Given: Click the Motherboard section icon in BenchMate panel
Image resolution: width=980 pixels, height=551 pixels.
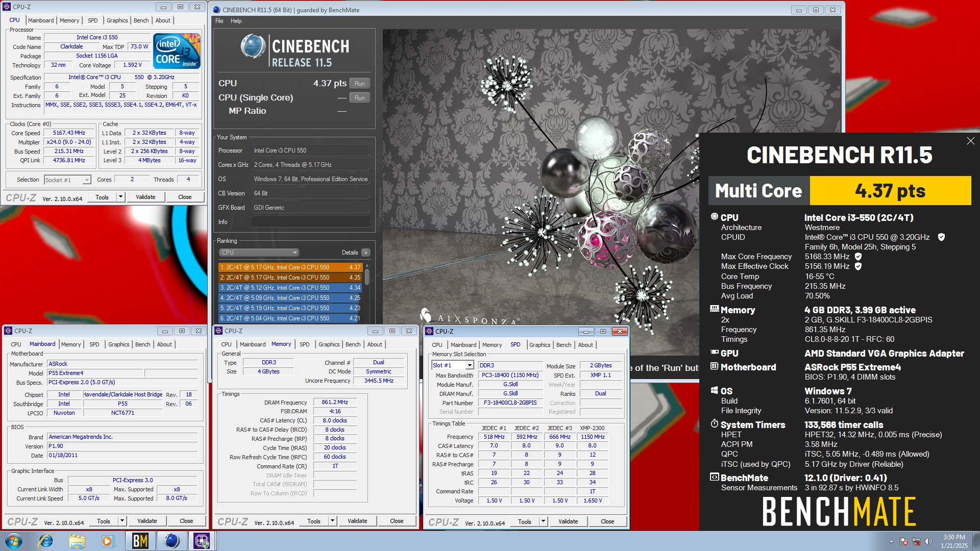Looking at the screenshot, I should click(715, 366).
